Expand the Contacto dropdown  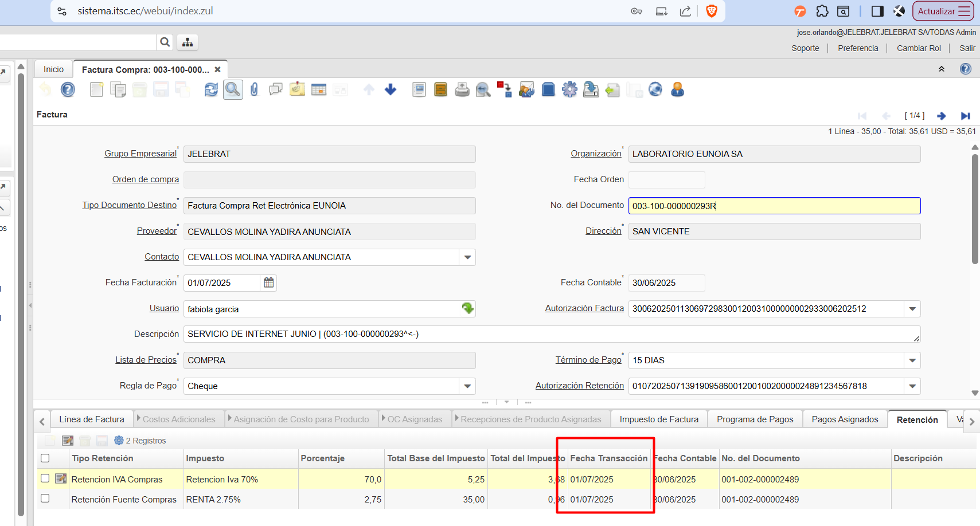[467, 257]
